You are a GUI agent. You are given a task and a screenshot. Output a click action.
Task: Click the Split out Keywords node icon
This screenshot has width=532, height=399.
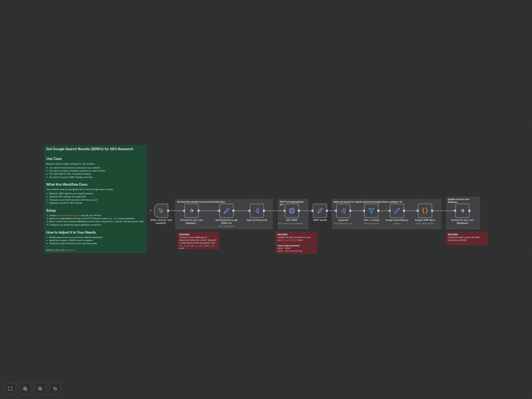257,211
